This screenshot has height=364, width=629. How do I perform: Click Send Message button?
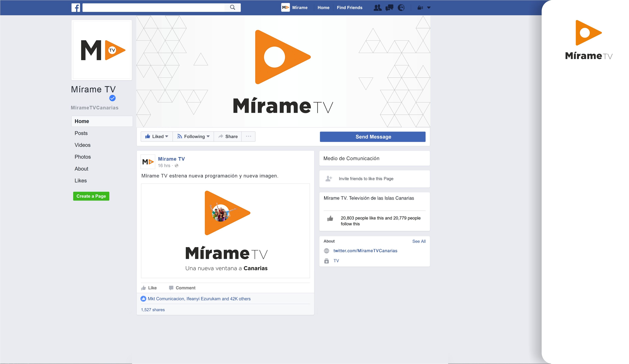point(373,137)
